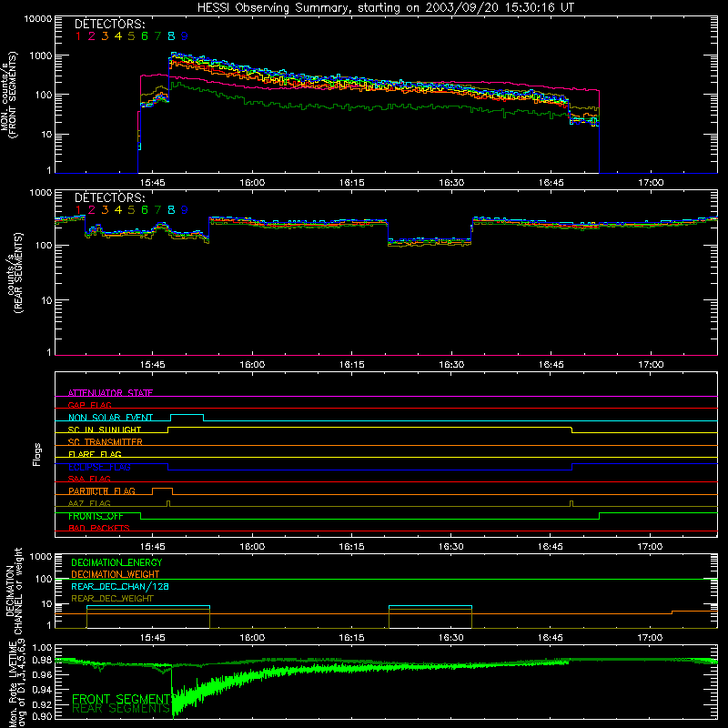The height and width of the screenshot is (728, 728).
Task: Click the HESSI Observing Summary plot title
Action: click(x=385, y=7)
